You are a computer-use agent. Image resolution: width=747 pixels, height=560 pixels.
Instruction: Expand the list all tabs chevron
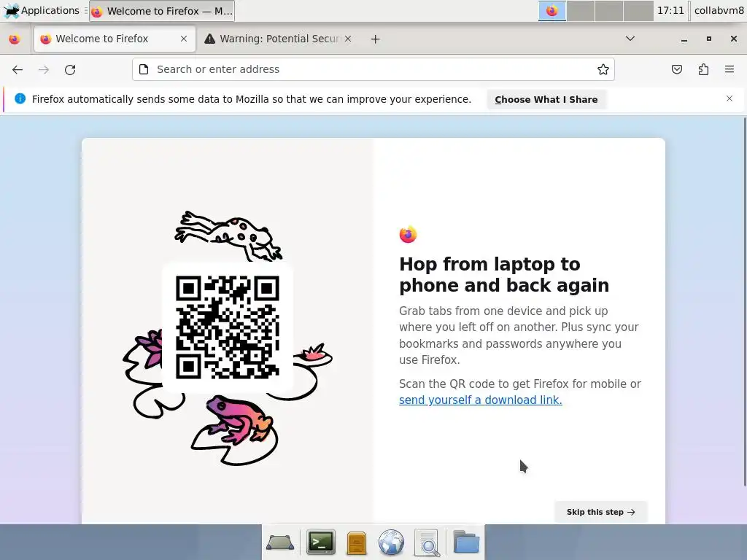point(630,39)
